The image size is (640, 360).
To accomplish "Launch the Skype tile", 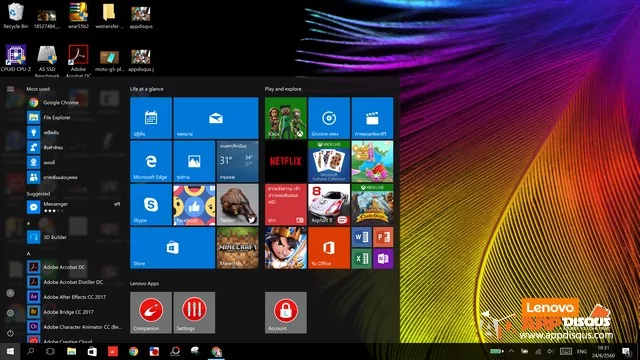I will click(151, 204).
